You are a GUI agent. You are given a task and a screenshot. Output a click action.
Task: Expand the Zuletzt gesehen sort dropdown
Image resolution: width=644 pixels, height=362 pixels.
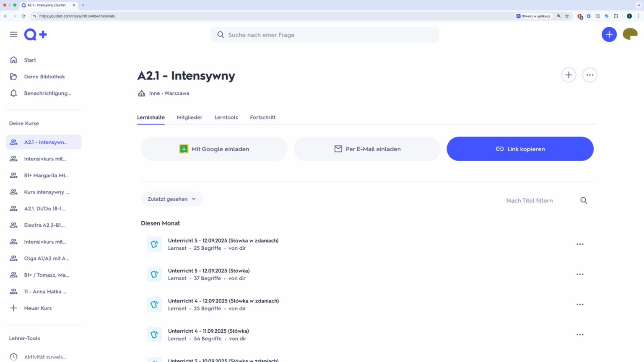(x=172, y=199)
